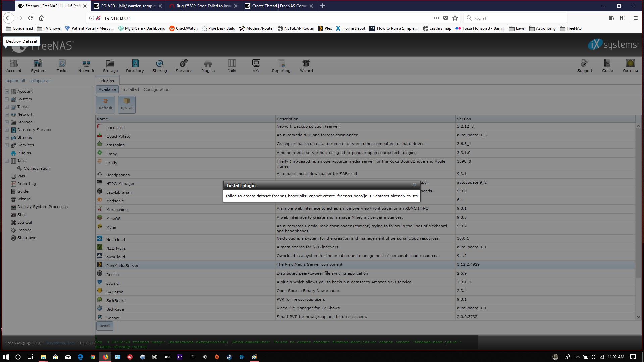644x362 pixels.
Task: Select the bacula-sd plugin row
Action: (366, 127)
